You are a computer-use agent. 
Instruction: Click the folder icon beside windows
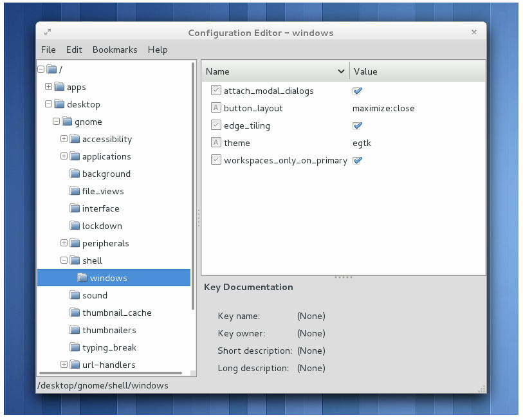click(82, 277)
